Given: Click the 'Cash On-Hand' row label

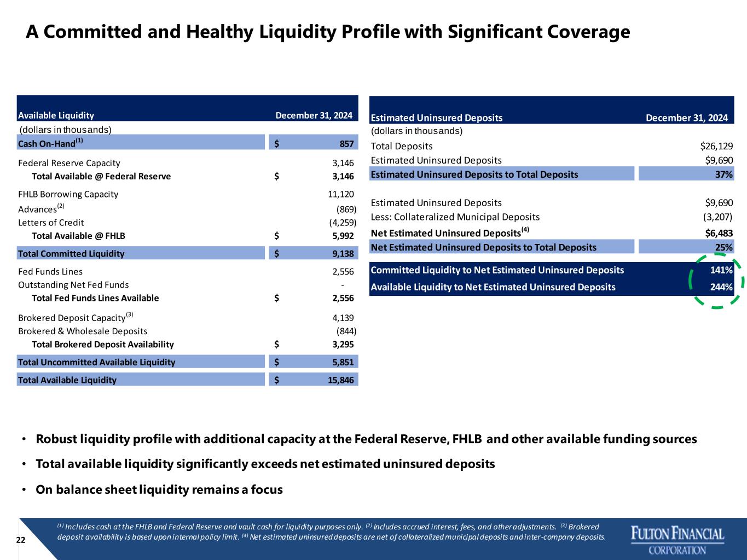Looking at the screenshot, I should point(50,143).
